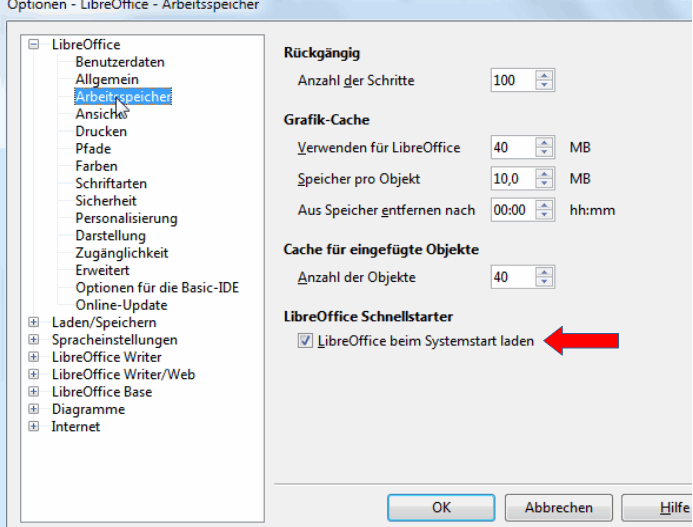
Task: Select the Diagramme label
Action: click(88, 409)
